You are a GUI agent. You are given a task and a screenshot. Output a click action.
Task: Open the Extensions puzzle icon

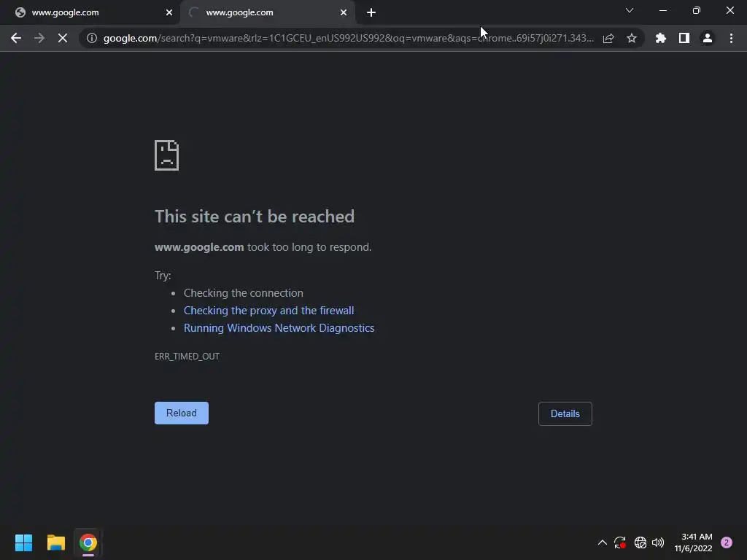[x=661, y=38]
